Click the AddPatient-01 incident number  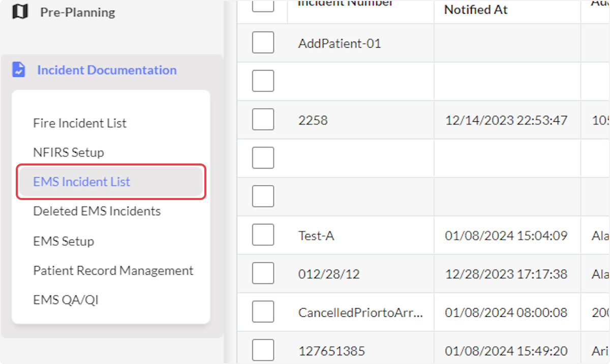tap(340, 43)
